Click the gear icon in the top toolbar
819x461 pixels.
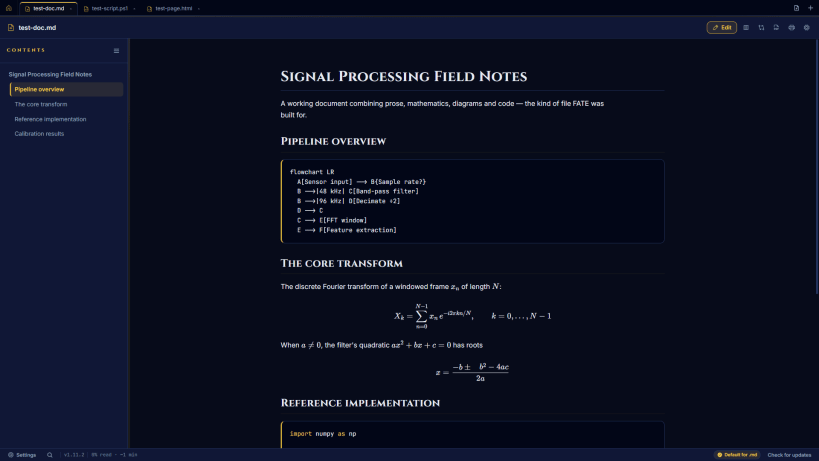[x=806, y=28]
